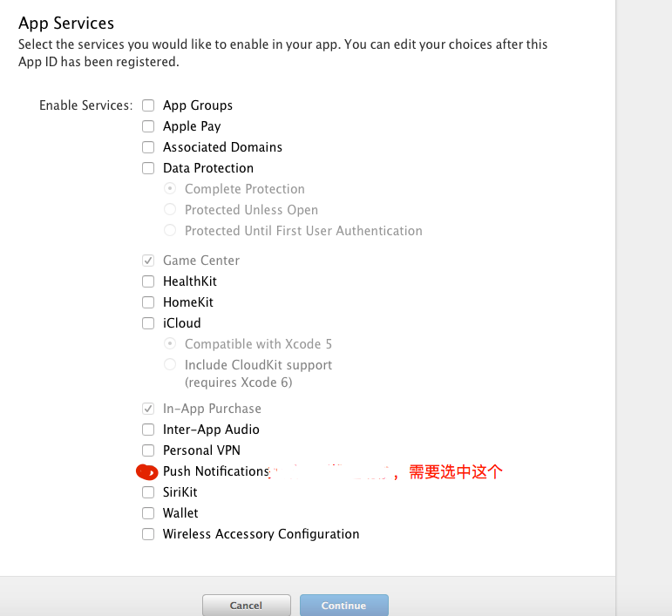Click the iCloud label text
The height and width of the screenshot is (616, 672).
point(182,323)
